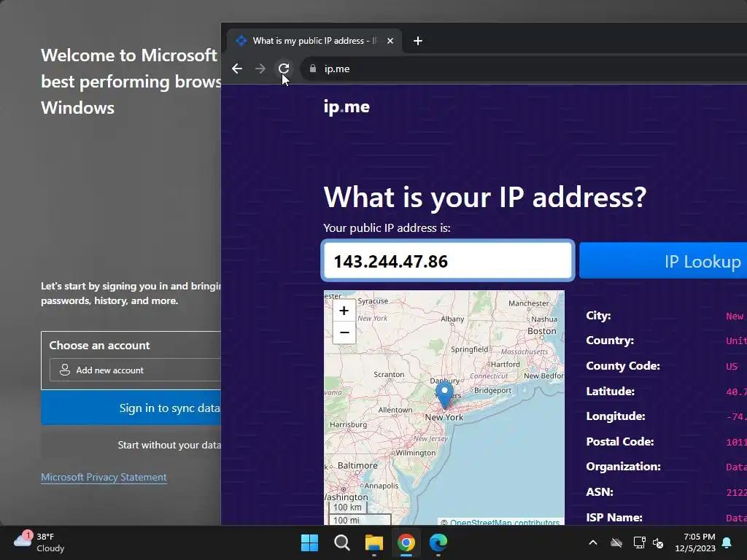The height and width of the screenshot is (560, 747).
Task: Click the 'Country:' label
Action: [610, 341]
